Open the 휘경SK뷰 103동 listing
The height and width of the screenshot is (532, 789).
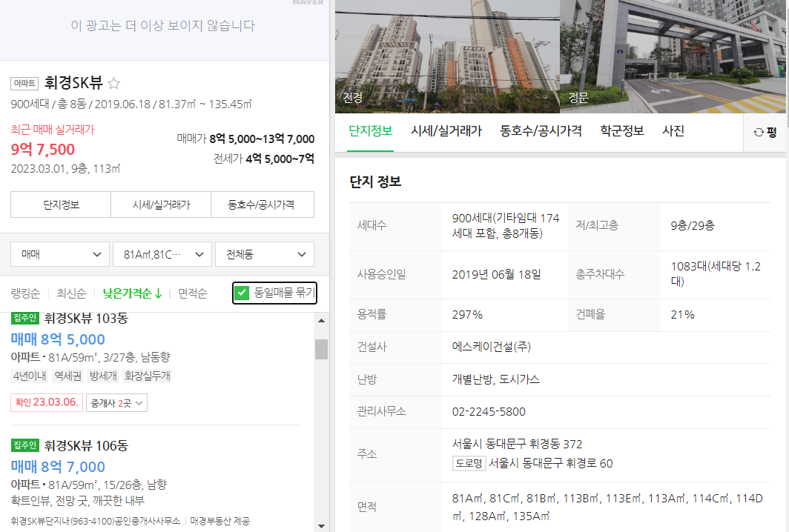pos(86,319)
